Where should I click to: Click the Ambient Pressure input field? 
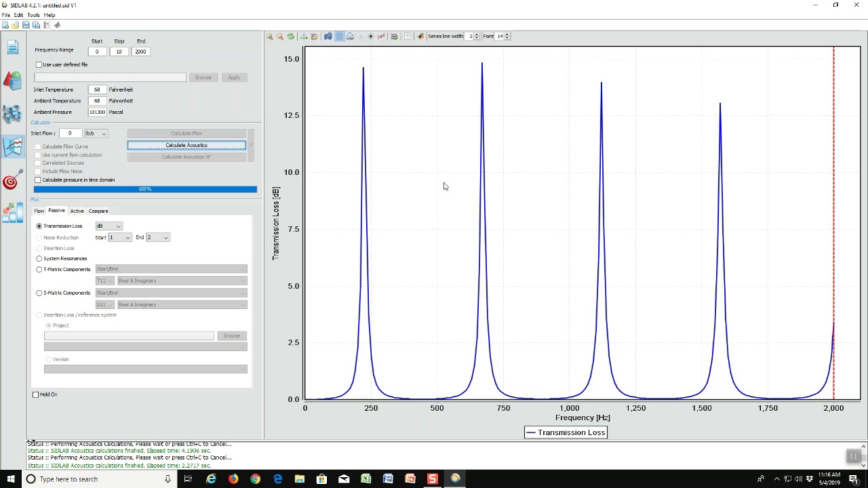click(x=97, y=112)
